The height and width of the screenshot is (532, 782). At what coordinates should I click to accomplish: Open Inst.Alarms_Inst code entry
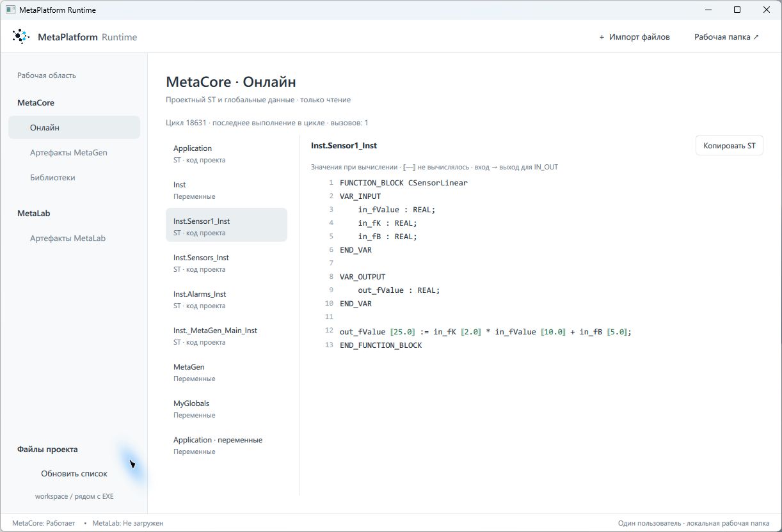click(x=227, y=299)
